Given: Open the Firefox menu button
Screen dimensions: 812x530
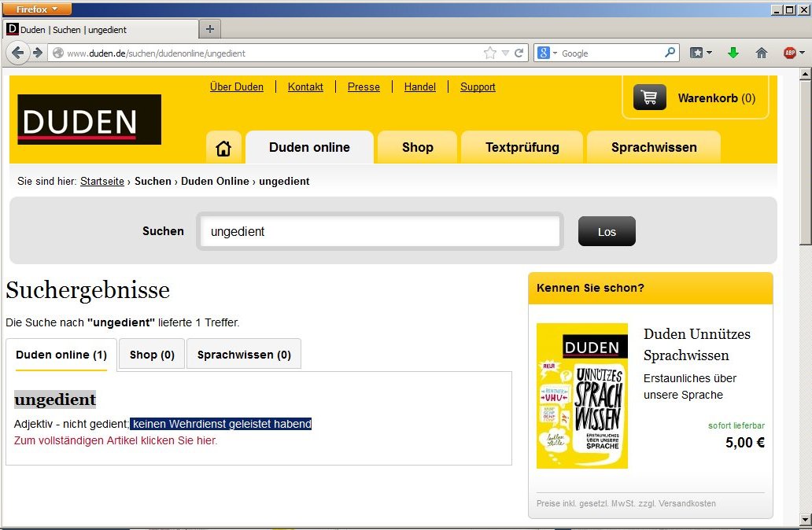Looking at the screenshot, I should tap(36, 9).
